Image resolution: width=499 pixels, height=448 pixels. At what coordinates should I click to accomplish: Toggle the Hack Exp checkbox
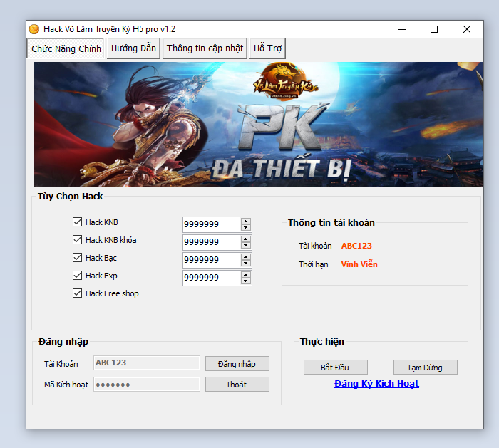tap(78, 276)
